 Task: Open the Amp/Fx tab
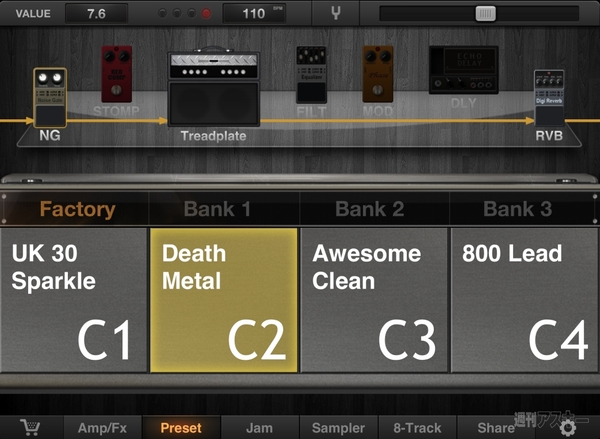(102, 428)
